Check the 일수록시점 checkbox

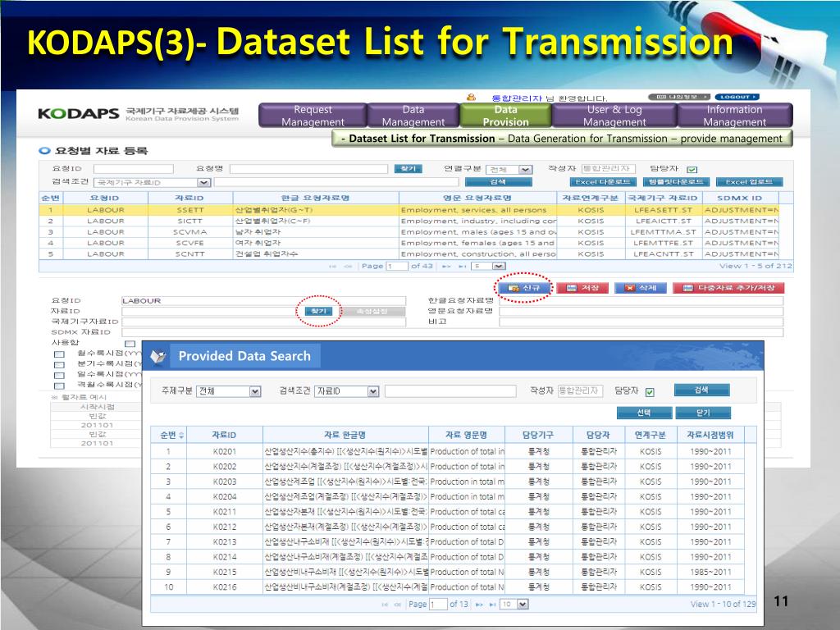click(x=59, y=375)
